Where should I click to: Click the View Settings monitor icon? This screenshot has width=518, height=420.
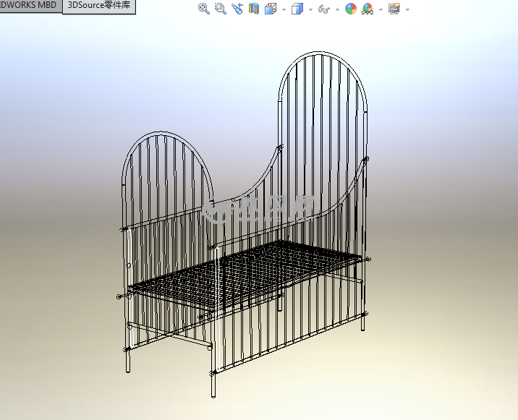(394, 9)
